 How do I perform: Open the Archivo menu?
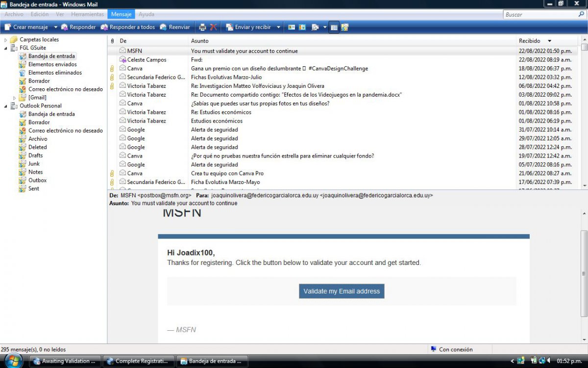14,14
